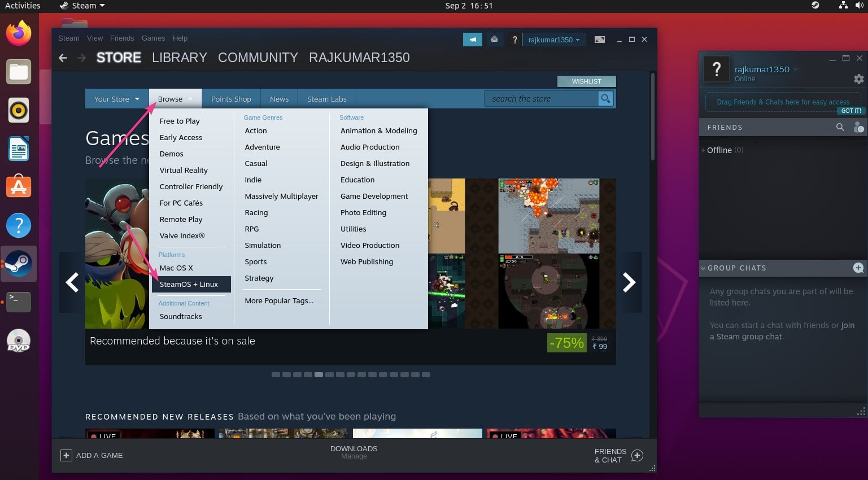Switch to the LIBRARY tab
Viewport: 868px width, 480px height.
click(x=179, y=57)
